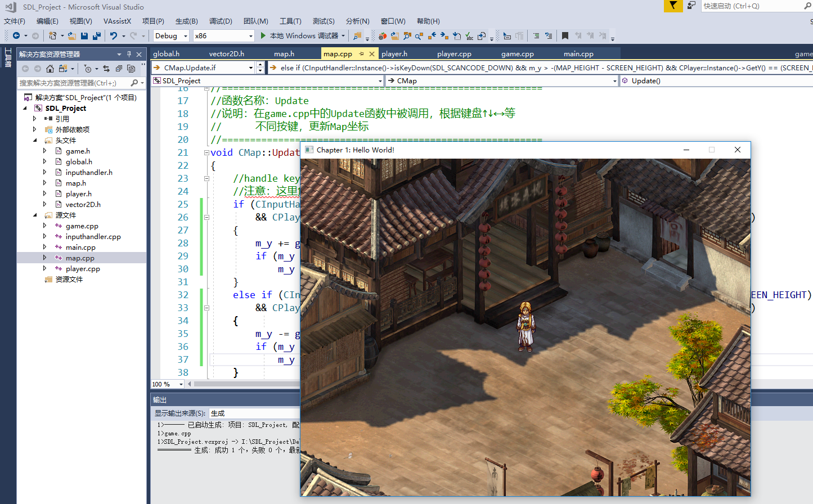Select inputhandler.h in Solution Explorer
Viewport: 813px width, 504px height.
pos(89,173)
